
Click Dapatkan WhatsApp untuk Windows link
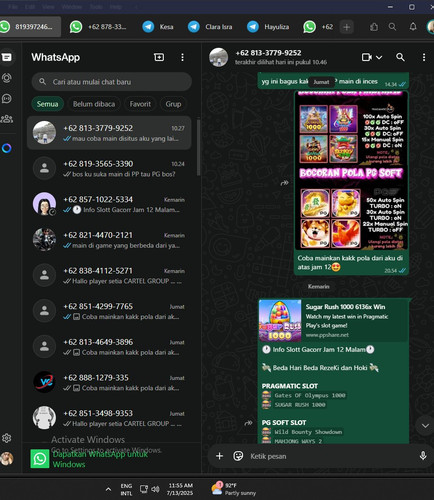tap(100, 459)
